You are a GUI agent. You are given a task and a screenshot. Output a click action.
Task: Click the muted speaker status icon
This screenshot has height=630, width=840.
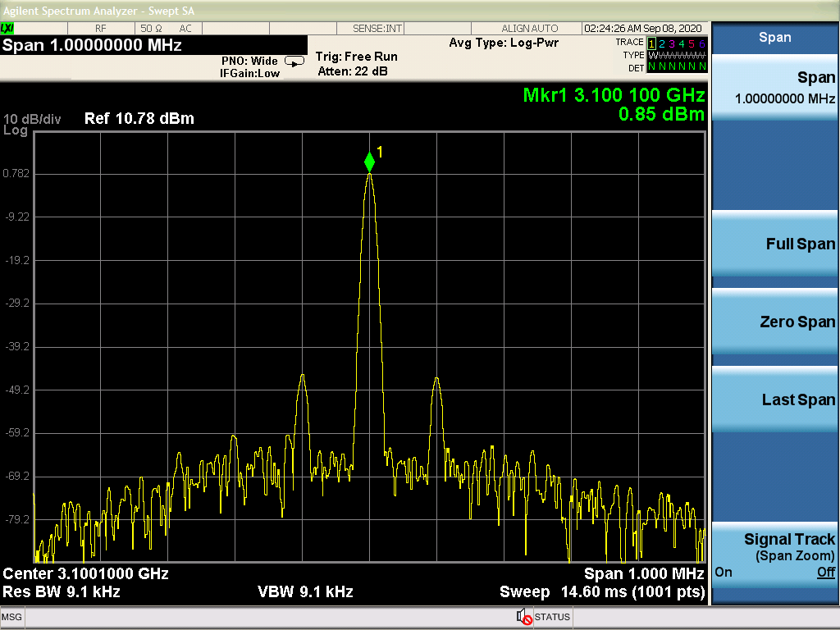[524, 617]
